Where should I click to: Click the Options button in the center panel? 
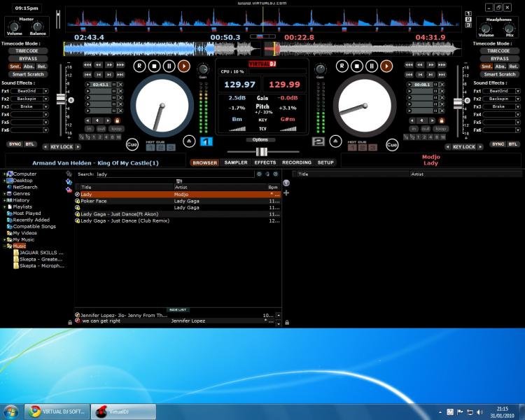coord(260,140)
